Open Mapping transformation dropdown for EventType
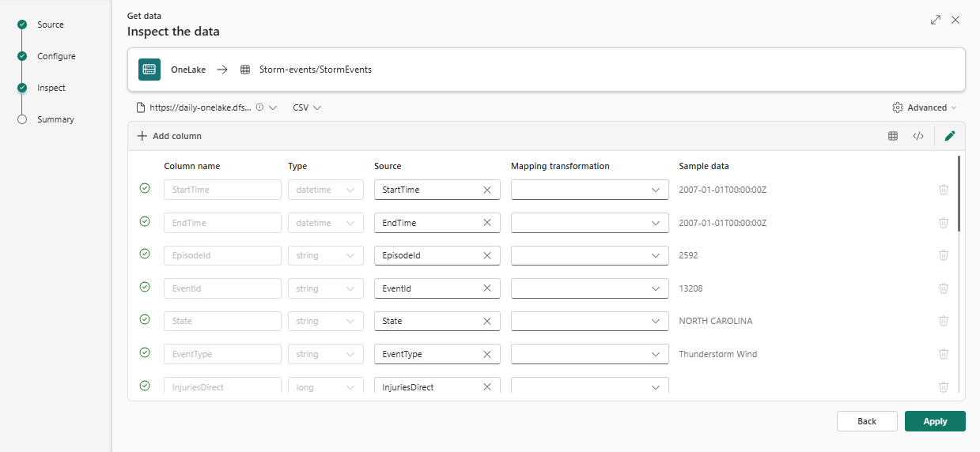 (x=589, y=354)
